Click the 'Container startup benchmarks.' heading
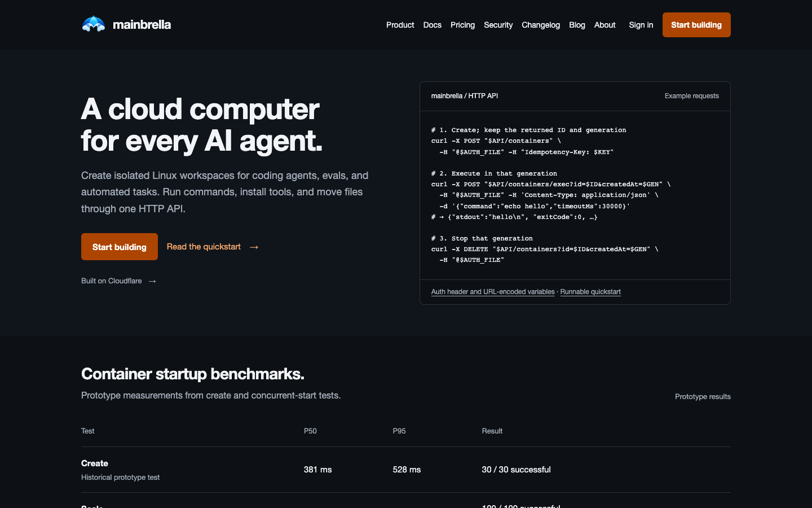812x508 pixels. (193, 374)
